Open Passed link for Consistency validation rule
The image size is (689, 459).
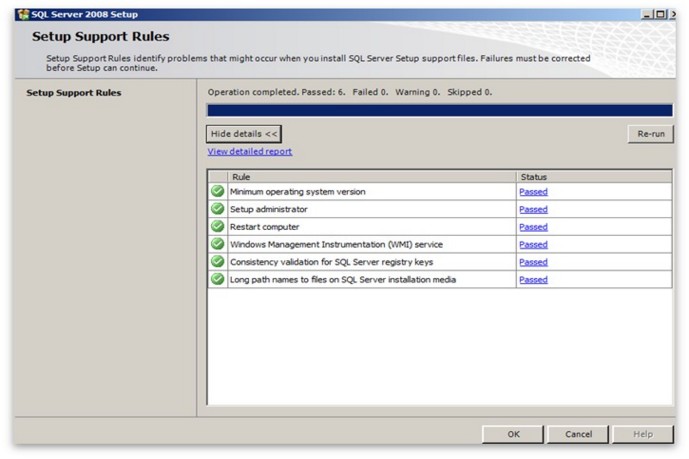pyautogui.click(x=533, y=262)
